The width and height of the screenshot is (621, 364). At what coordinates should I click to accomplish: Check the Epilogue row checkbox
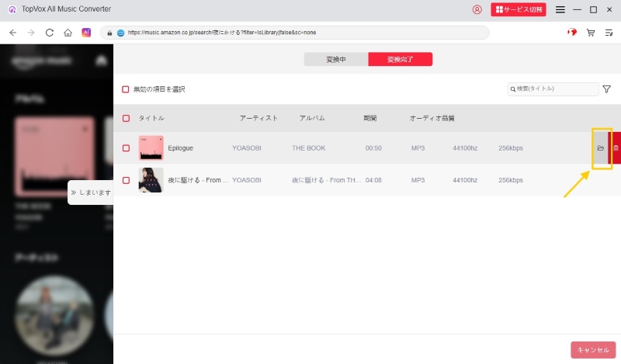click(x=126, y=148)
